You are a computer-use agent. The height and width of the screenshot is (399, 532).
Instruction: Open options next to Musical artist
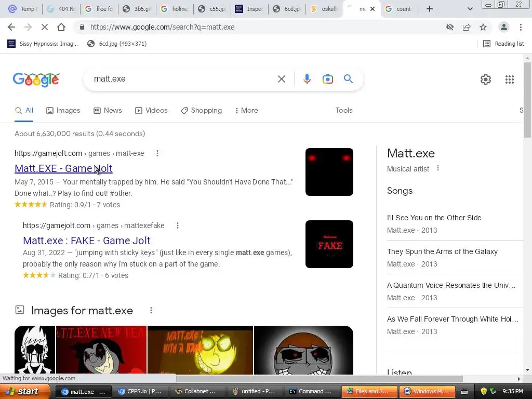coord(438,168)
